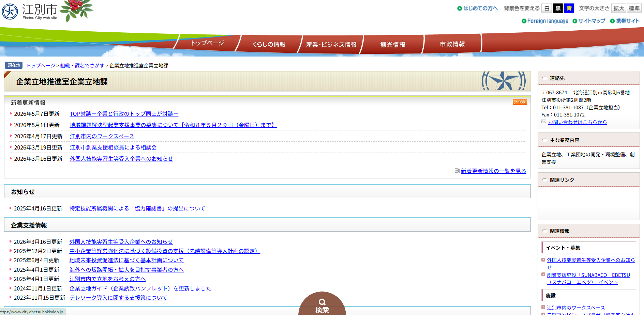Image resolution: width=644 pixels, height=315 pixels.
Task: Open 江別市内のワークスペース link in 新着更新情報
Action: tap(102, 136)
